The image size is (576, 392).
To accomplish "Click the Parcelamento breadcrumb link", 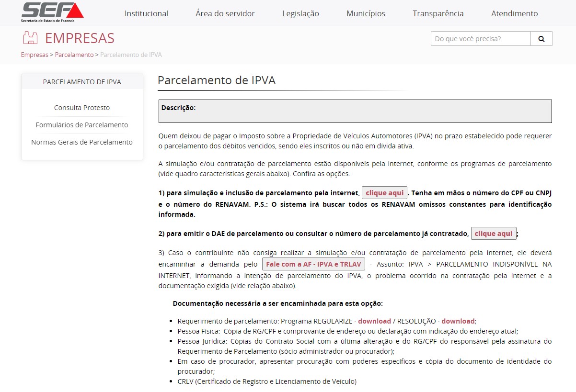I will 74,55.
